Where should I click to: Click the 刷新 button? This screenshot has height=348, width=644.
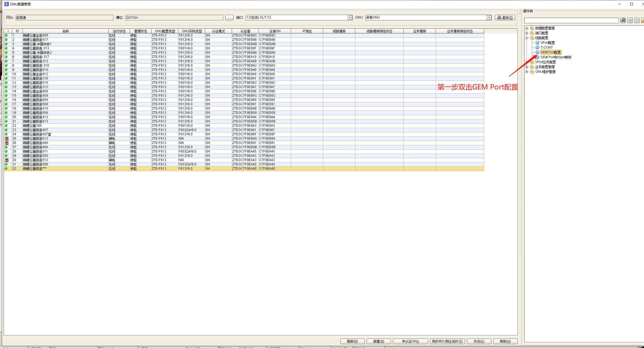tap(352, 341)
